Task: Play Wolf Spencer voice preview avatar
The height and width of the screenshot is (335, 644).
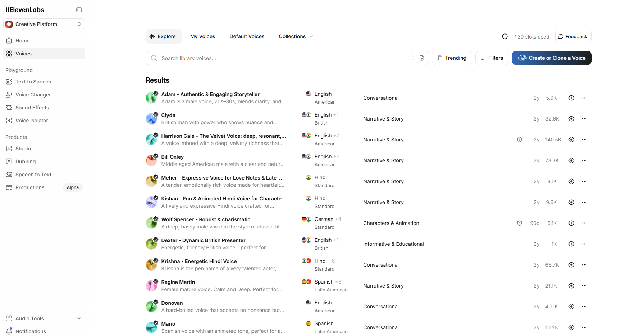Action: (151, 223)
